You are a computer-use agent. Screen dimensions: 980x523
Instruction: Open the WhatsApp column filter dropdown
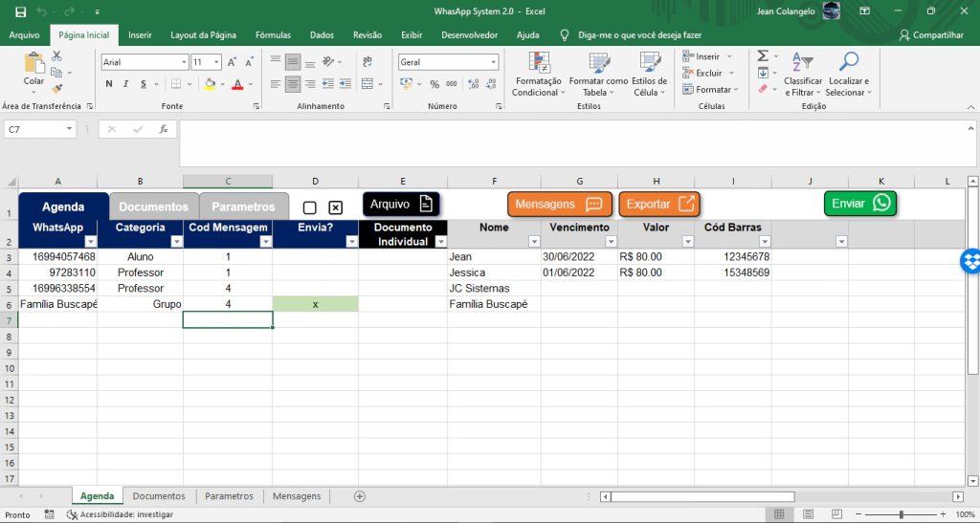point(91,242)
